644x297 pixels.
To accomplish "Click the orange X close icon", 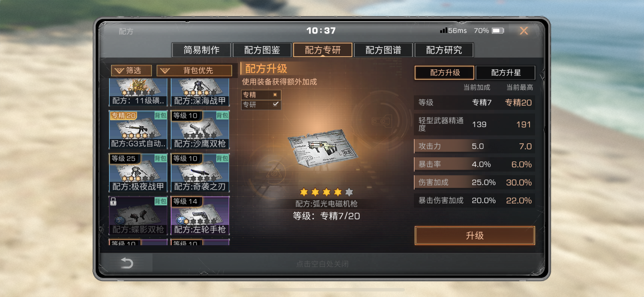I will pyautogui.click(x=524, y=31).
